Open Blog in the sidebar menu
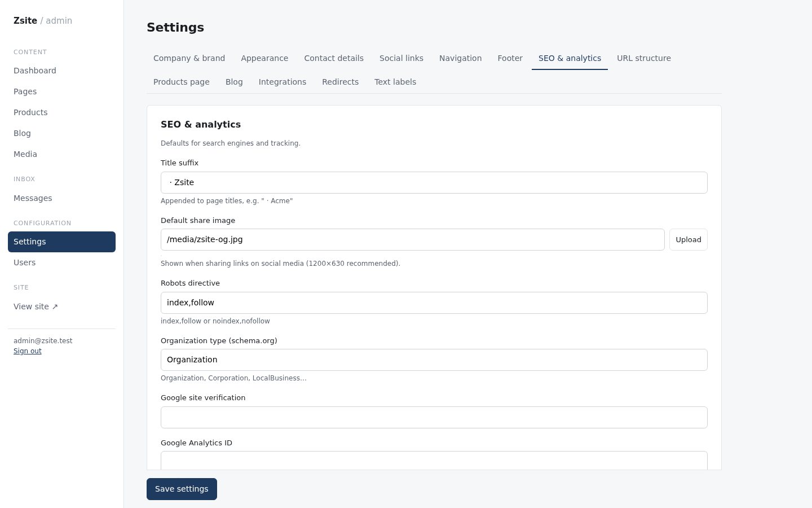Screen dimensions: 812x508 pos(61,133)
